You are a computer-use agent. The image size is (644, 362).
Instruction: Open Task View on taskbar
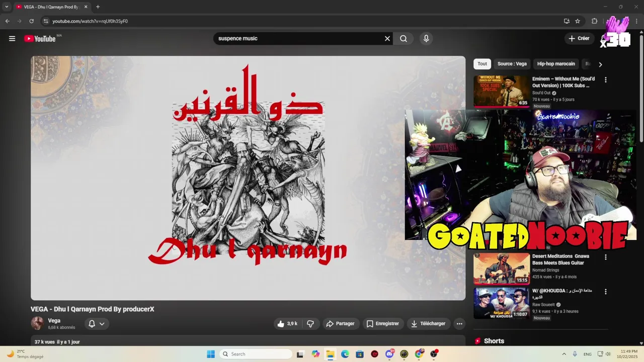(x=300, y=354)
